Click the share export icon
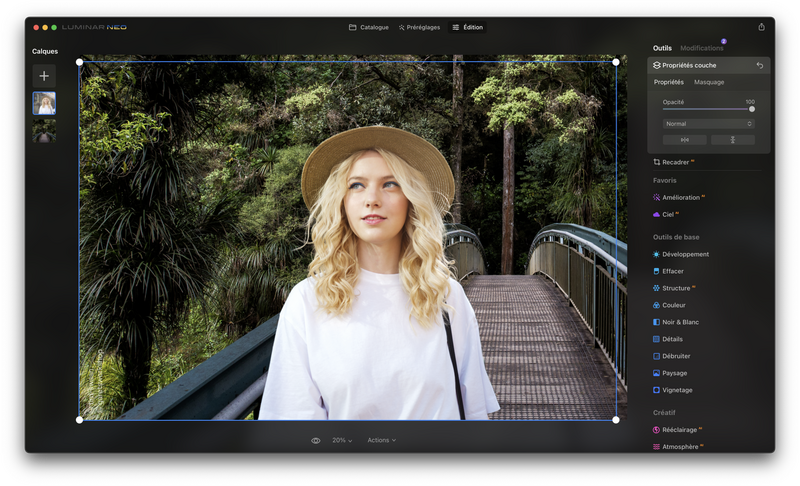 (x=761, y=27)
